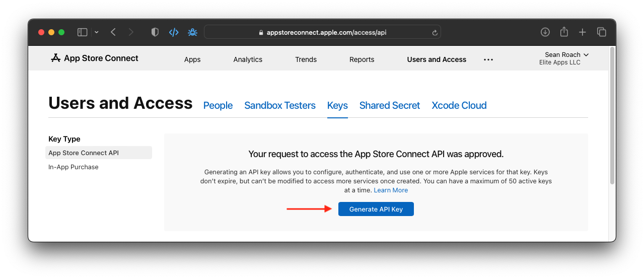Open a new tab with plus icon
Image resolution: width=644 pixels, height=279 pixels.
pyautogui.click(x=583, y=32)
